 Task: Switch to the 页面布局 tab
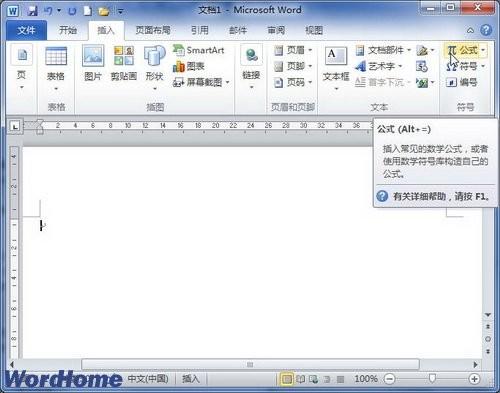point(153,30)
